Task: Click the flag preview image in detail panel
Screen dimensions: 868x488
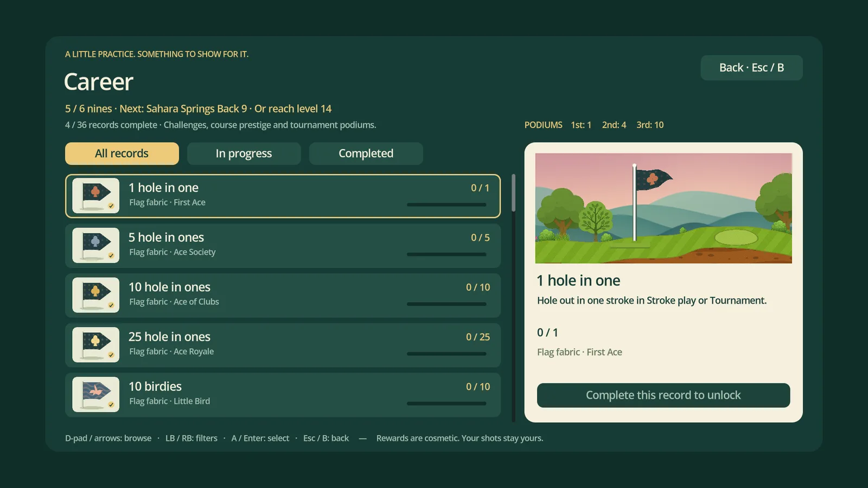Action: 663,208
